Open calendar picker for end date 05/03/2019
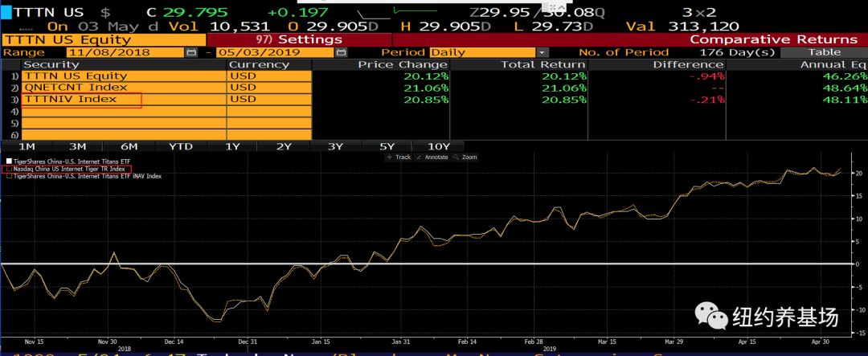The height and width of the screenshot is (356, 868). tap(342, 52)
